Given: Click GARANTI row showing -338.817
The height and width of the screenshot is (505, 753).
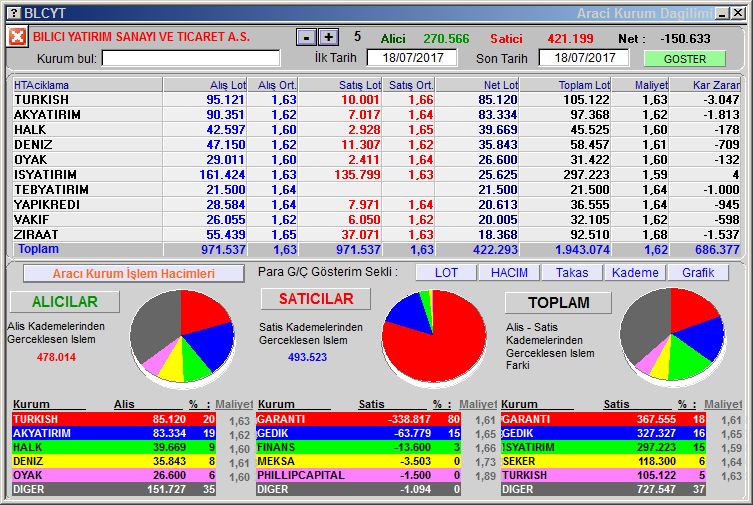Looking at the screenshot, I should click(x=358, y=419).
